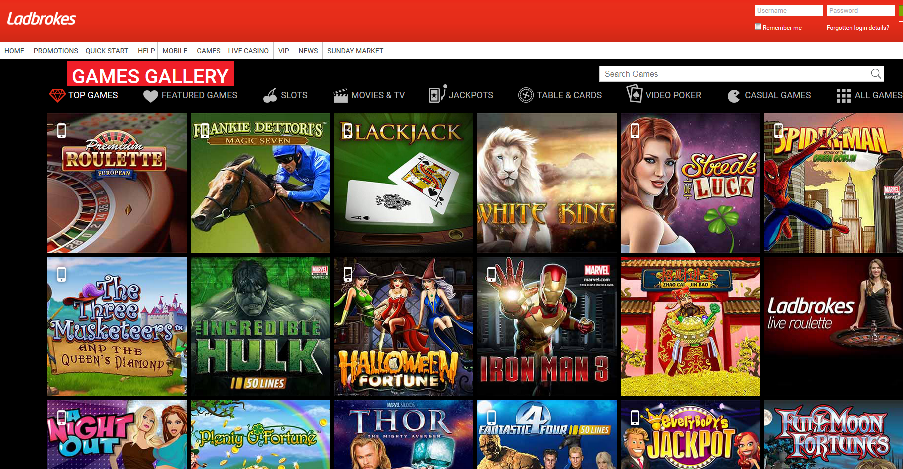Screen dimensions: 903x469
Task: Click the mobile icon on Halloween Fortune tile
Action: tap(348, 274)
